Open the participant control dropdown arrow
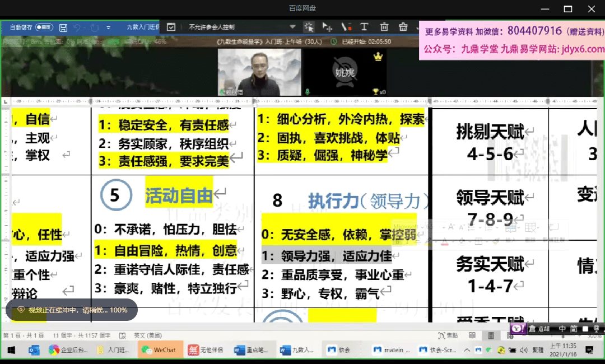605x364 pixels. click(x=292, y=27)
